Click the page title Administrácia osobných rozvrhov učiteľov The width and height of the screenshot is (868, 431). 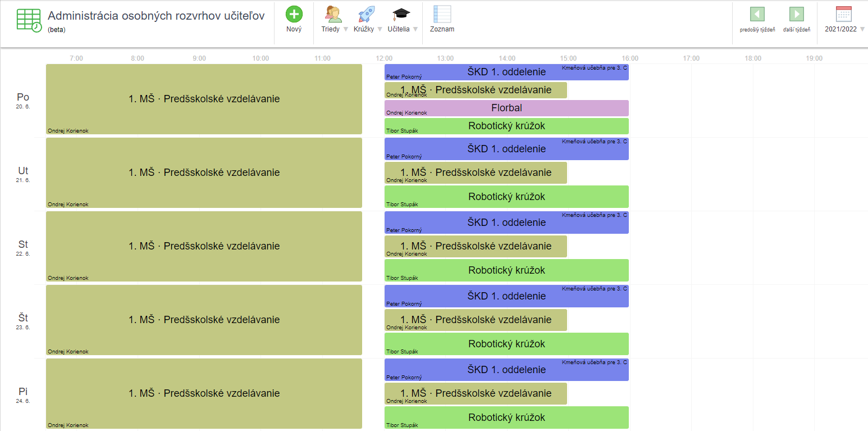pos(156,16)
